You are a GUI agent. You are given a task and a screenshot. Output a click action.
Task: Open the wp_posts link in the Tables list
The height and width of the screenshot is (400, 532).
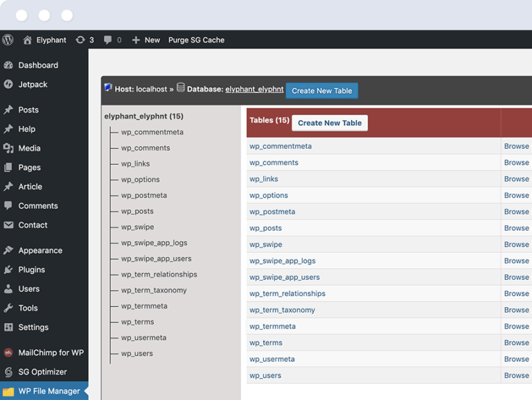click(x=265, y=228)
